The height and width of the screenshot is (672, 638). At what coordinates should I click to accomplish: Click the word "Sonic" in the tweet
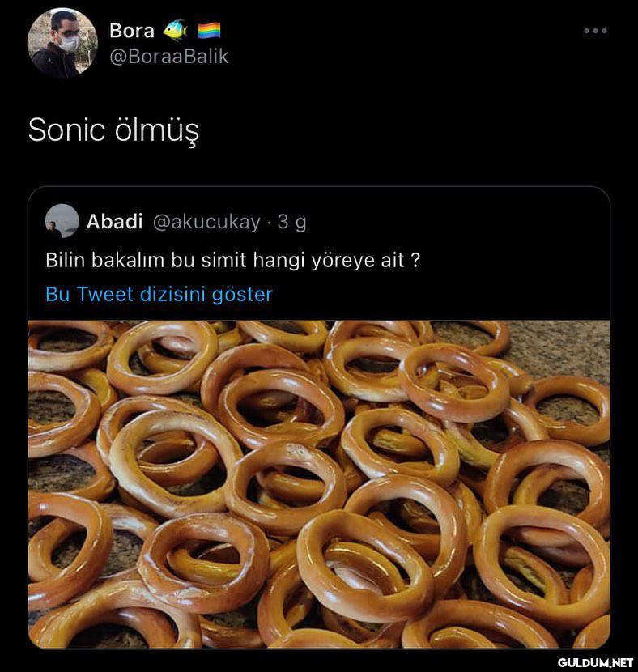66,130
